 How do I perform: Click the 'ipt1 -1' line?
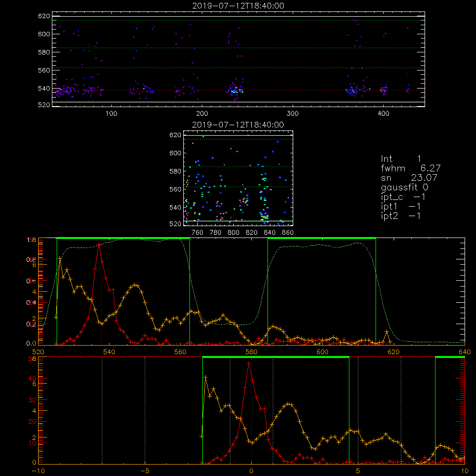tap(401, 207)
